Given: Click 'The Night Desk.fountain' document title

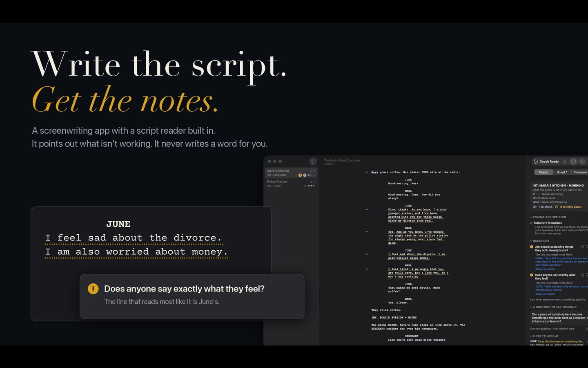Looking at the screenshot, I should (342, 160).
